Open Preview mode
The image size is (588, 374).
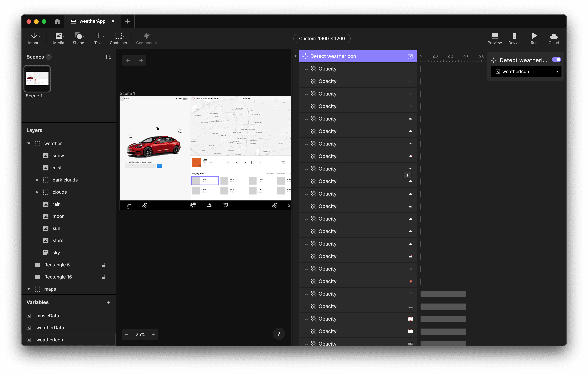coord(494,38)
